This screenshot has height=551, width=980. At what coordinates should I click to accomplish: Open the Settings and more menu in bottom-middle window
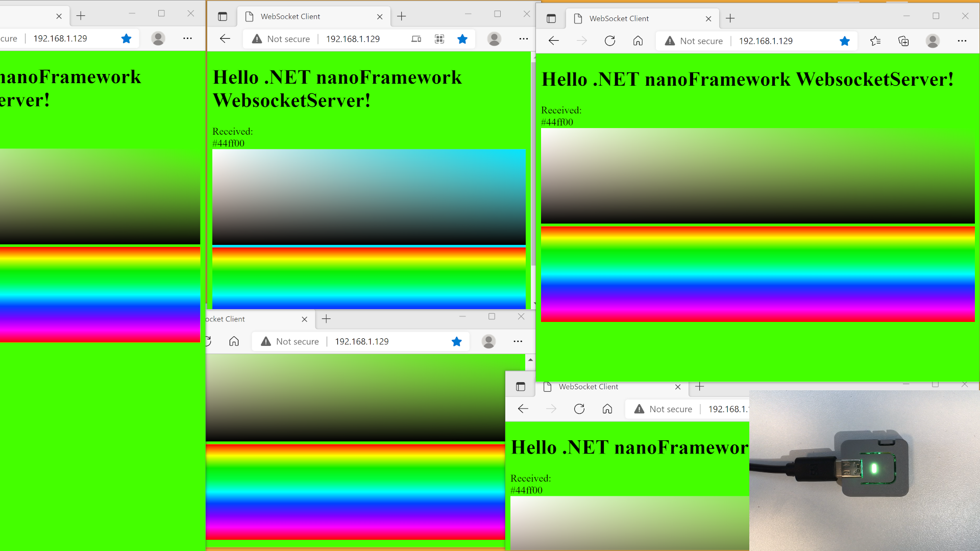(518, 341)
